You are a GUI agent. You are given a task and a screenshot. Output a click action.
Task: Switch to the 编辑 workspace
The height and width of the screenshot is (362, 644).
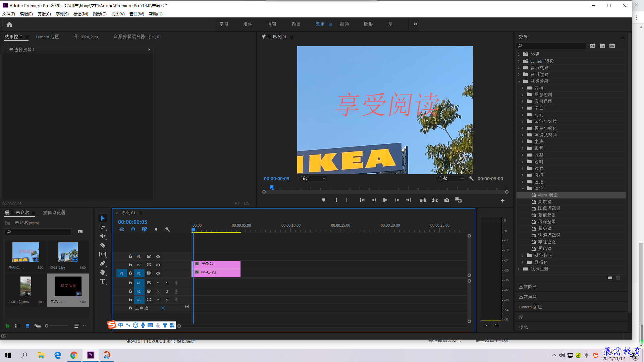tap(272, 24)
